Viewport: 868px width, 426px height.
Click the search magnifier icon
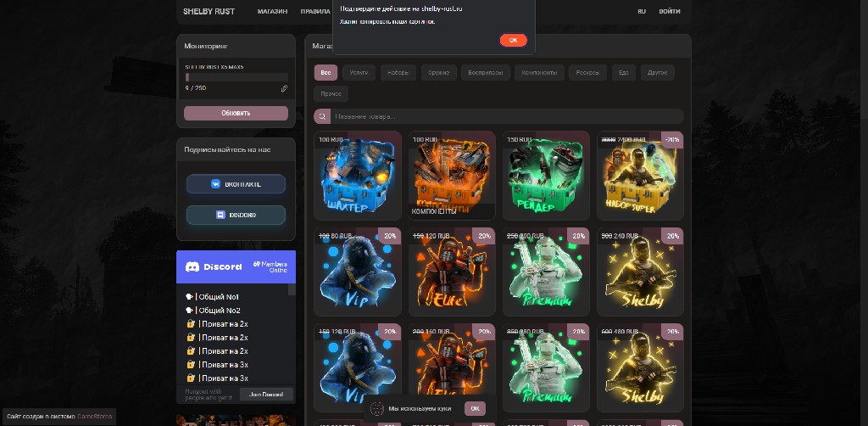click(322, 116)
